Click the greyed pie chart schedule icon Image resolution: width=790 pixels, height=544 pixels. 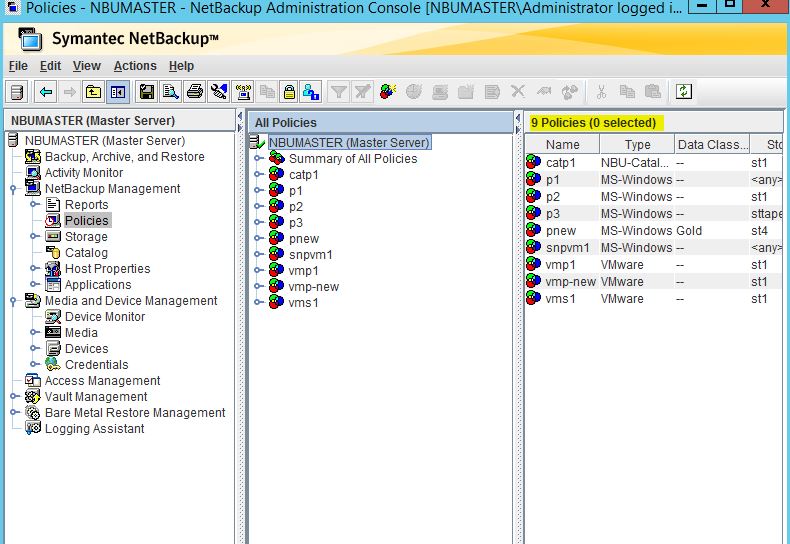414,92
